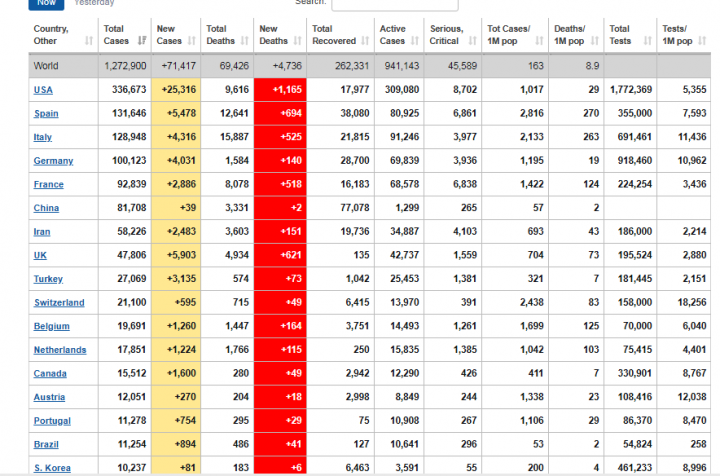This screenshot has width=720, height=476.
Task: Open the China country link
Action: tap(46, 208)
